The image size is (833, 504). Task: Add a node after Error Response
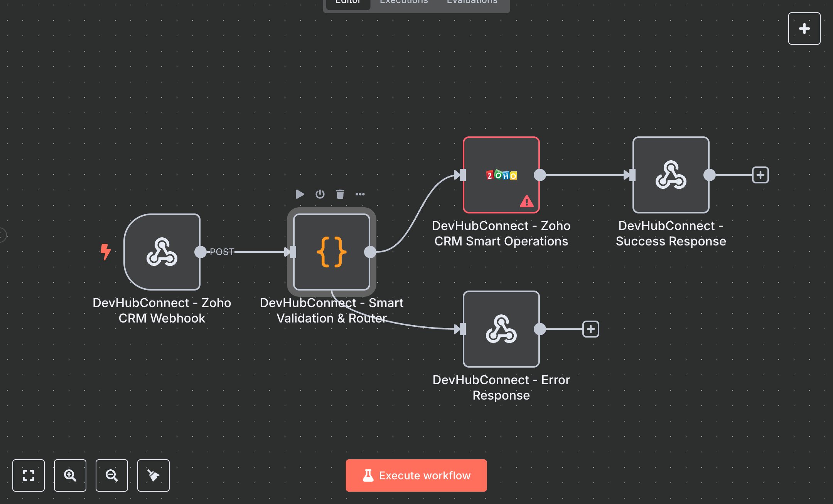tap(590, 329)
